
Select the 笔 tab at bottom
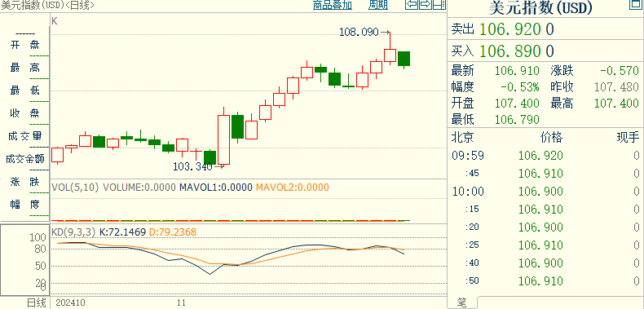[x=462, y=302]
